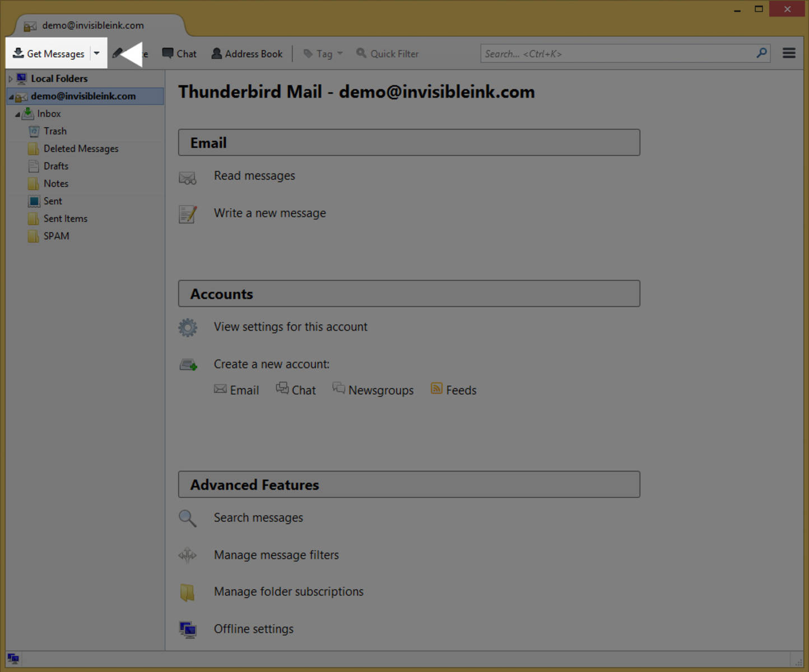809x672 pixels.
Task: Open the Trash folder
Action: (x=55, y=131)
